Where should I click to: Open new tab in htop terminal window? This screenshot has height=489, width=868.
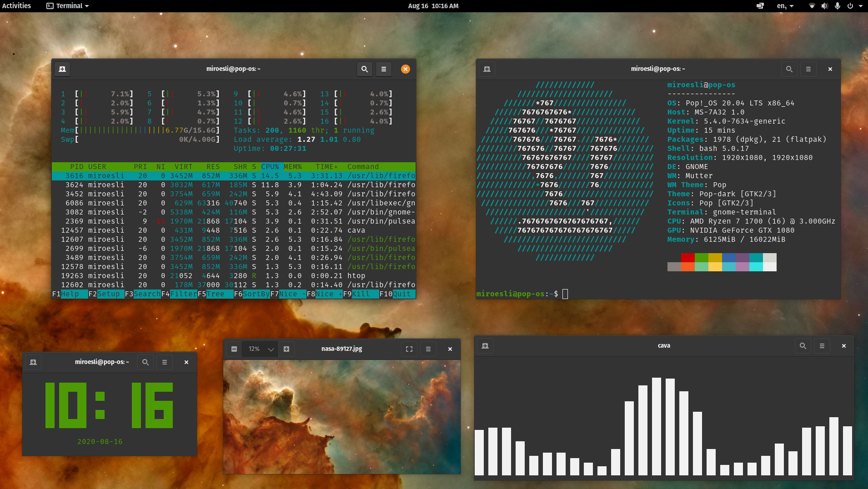(62, 69)
